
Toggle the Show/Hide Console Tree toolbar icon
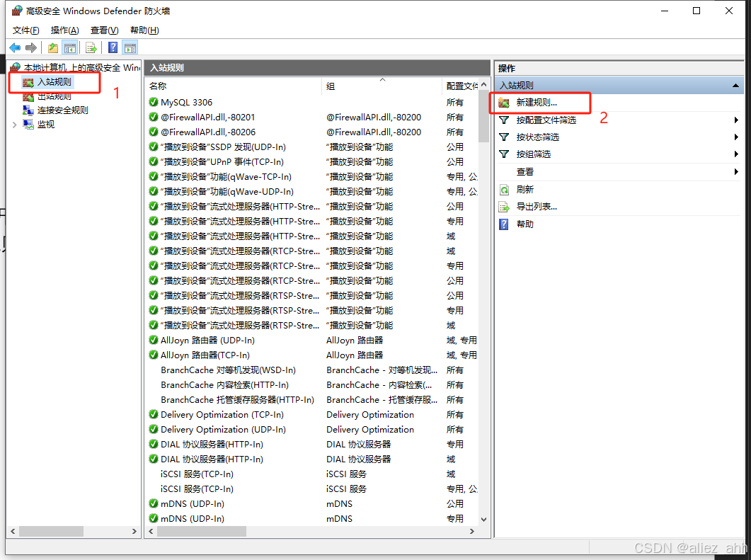[70, 47]
